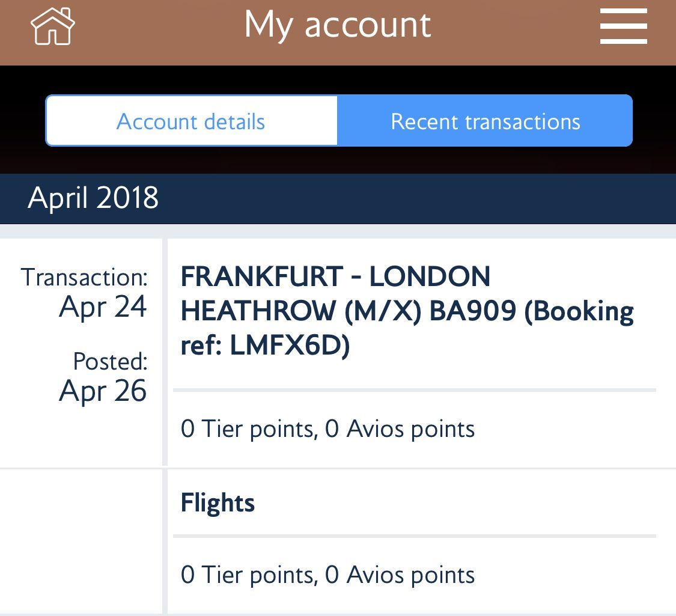Click the Transaction: label
676x616 pixels.
pyautogui.click(x=85, y=277)
